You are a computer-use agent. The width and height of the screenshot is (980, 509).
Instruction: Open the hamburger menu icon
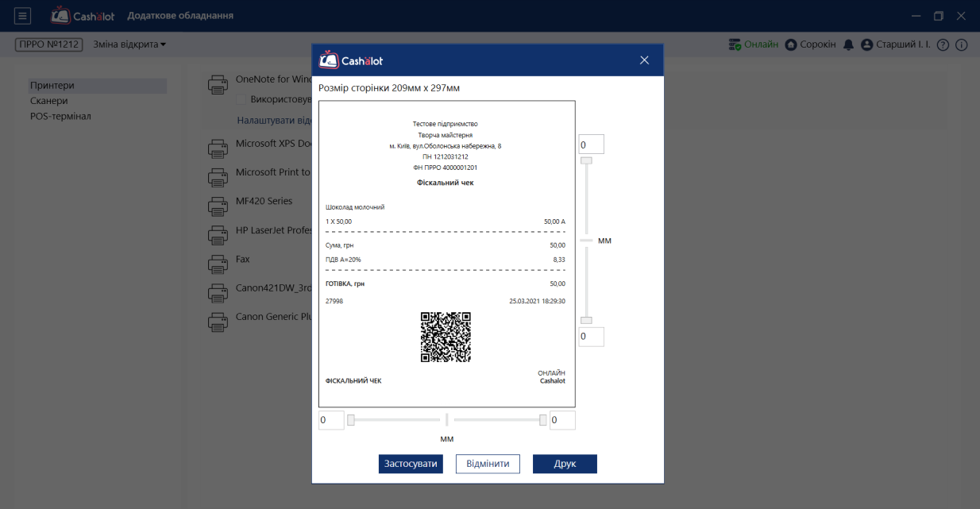click(22, 16)
